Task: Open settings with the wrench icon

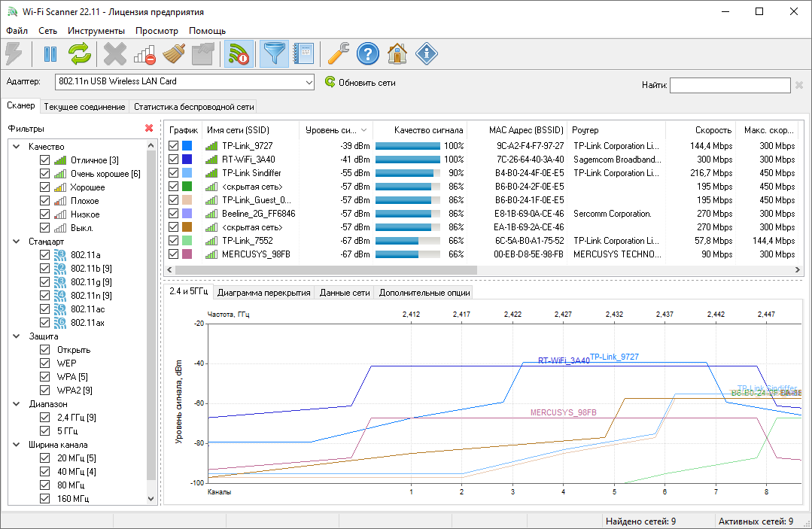Action: click(336, 54)
